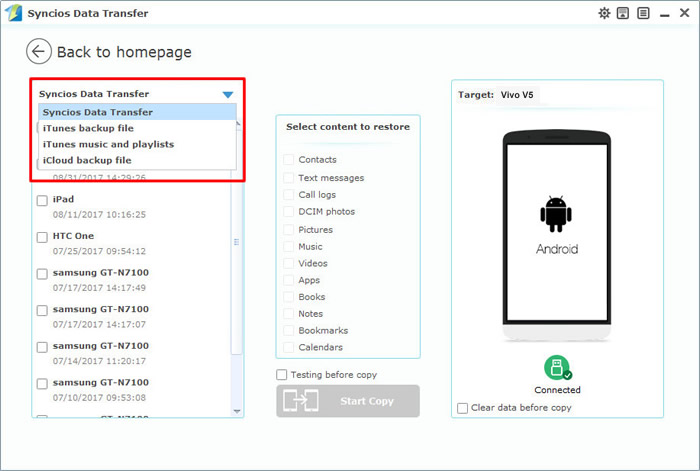Tick the Notes checkbox
700x471 pixels.
pyautogui.click(x=289, y=314)
